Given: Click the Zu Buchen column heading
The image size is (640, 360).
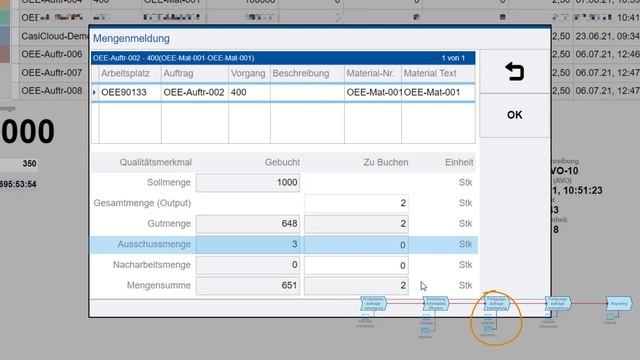Looking at the screenshot, I should (386, 162).
